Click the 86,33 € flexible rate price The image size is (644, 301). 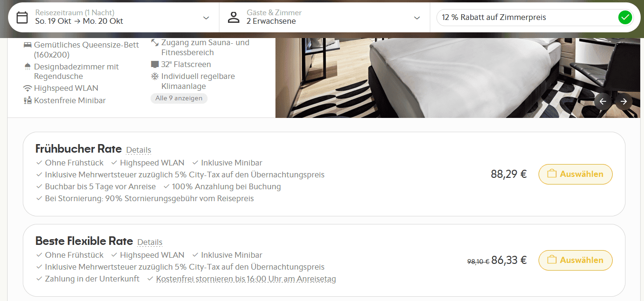point(509,260)
